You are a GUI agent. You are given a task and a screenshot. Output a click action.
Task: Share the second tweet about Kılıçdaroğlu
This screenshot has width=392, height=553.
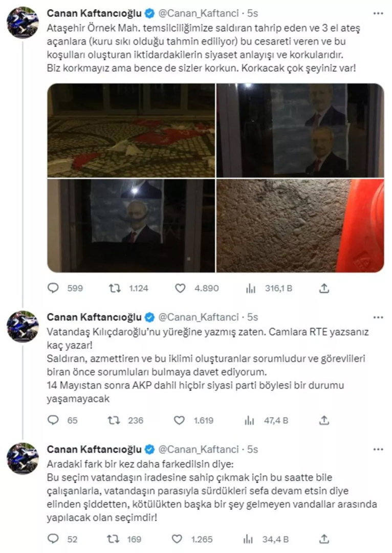pyautogui.click(x=323, y=420)
